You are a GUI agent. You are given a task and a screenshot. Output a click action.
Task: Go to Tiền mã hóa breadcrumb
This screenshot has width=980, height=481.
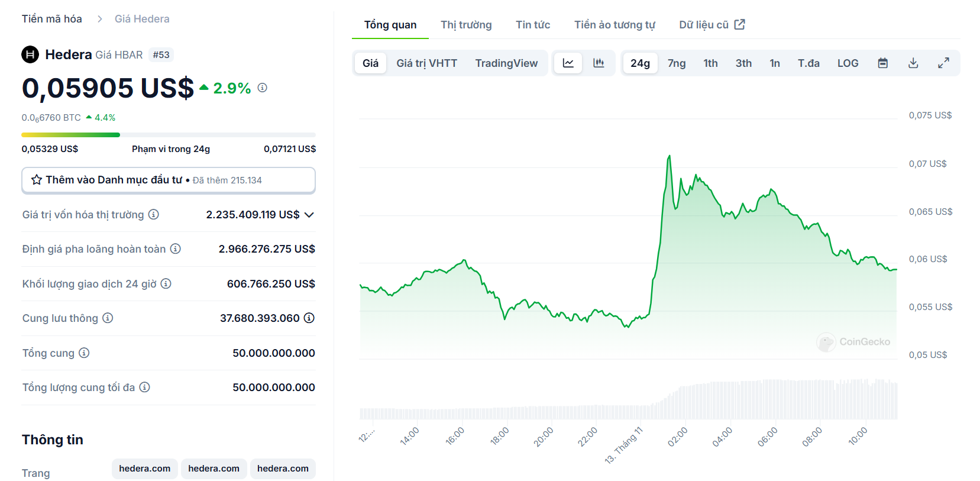(52, 19)
